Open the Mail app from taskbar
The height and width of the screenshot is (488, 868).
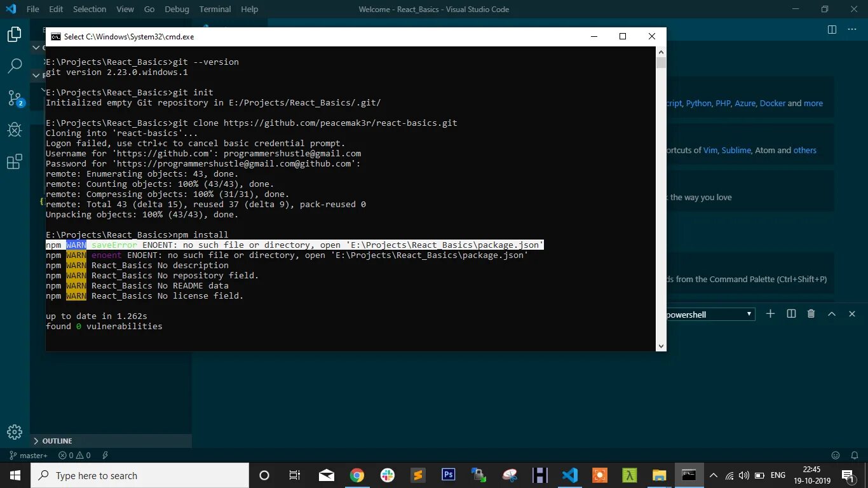pos(327,475)
